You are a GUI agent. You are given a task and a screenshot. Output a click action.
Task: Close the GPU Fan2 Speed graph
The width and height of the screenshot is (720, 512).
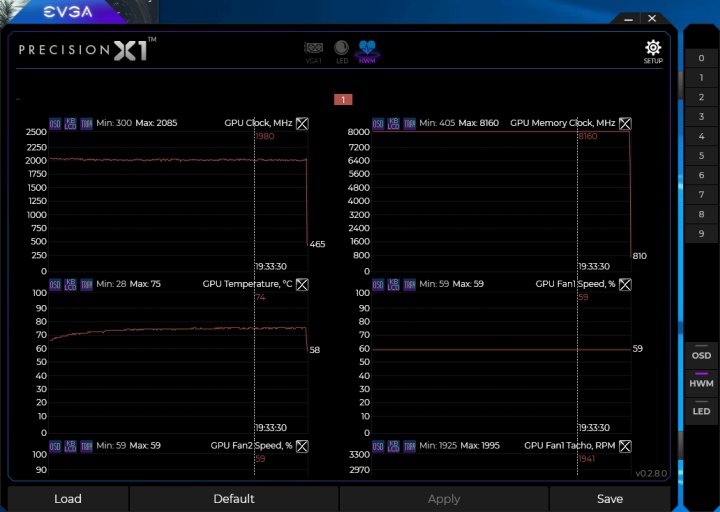click(302, 446)
